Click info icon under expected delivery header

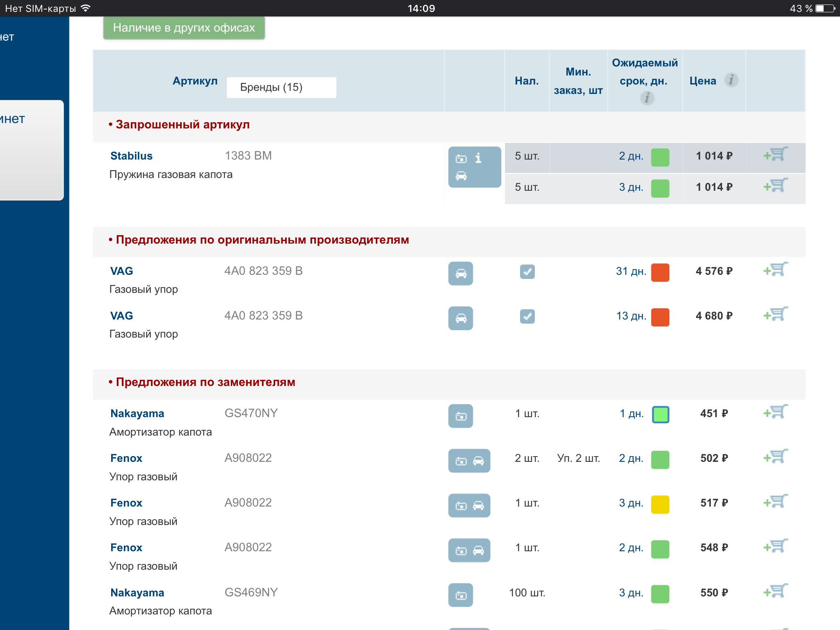[x=647, y=98]
